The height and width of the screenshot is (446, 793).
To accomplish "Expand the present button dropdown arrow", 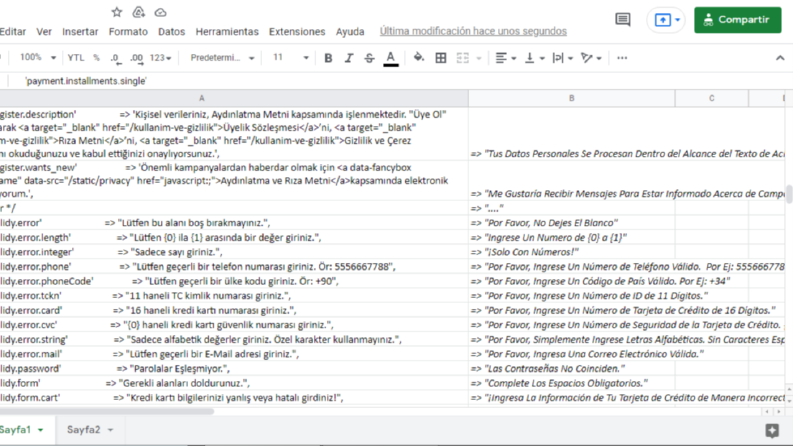I will point(678,20).
